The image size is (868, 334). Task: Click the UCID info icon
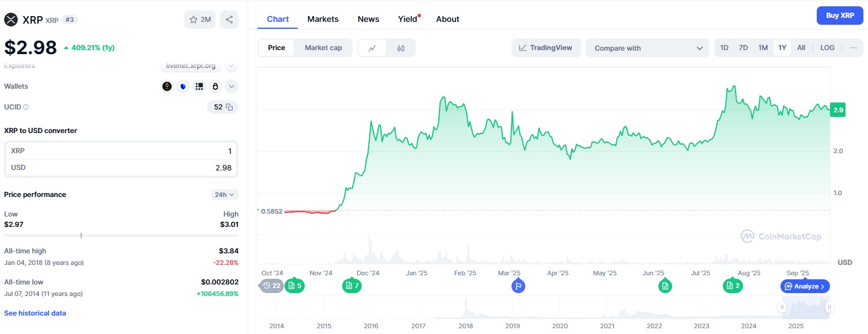click(x=26, y=107)
